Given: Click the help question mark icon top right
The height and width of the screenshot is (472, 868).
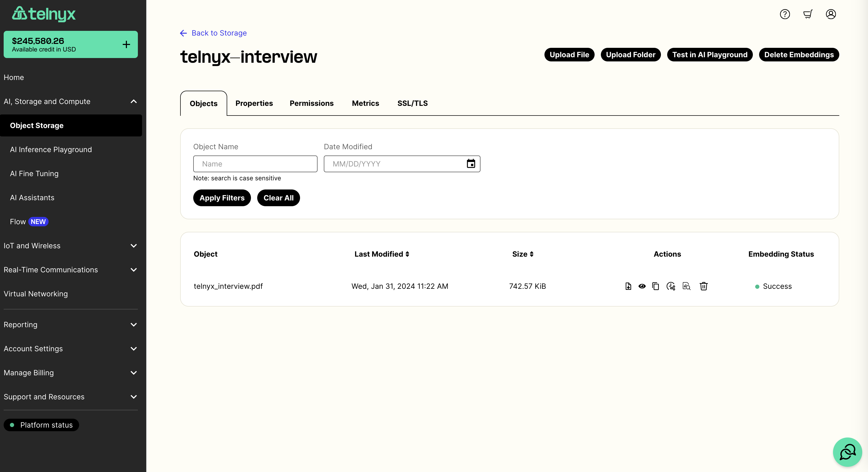Looking at the screenshot, I should pos(785,14).
